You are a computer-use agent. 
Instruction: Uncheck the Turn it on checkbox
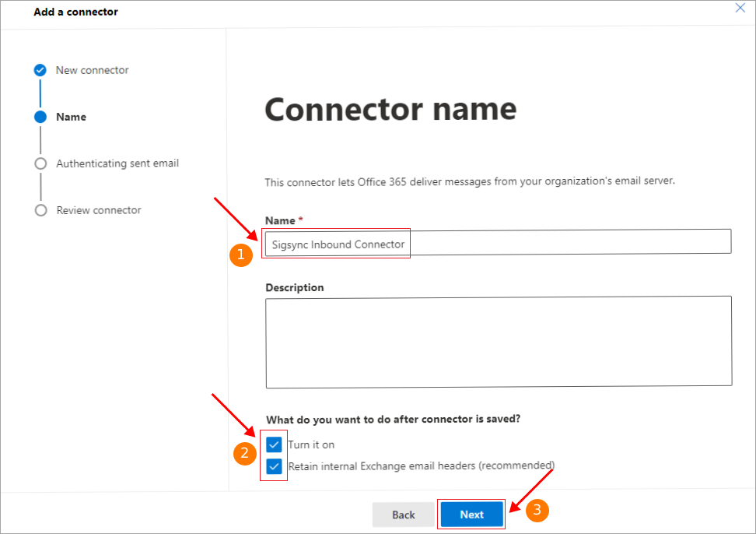pos(274,444)
